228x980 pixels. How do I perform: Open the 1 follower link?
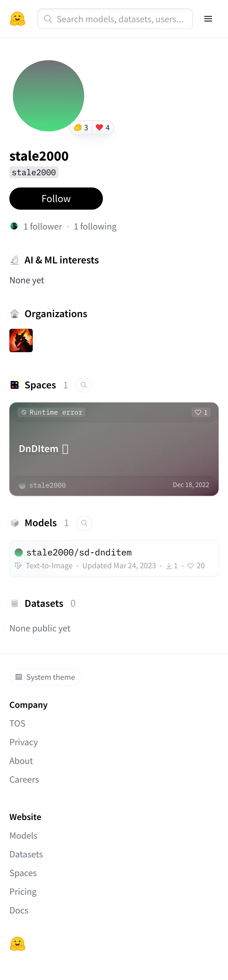pyautogui.click(x=43, y=226)
